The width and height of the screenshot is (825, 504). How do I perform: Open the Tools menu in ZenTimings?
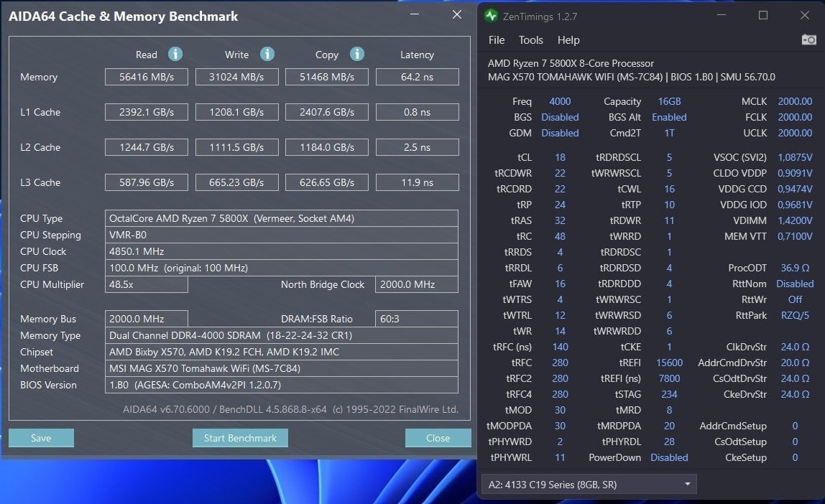tap(531, 40)
